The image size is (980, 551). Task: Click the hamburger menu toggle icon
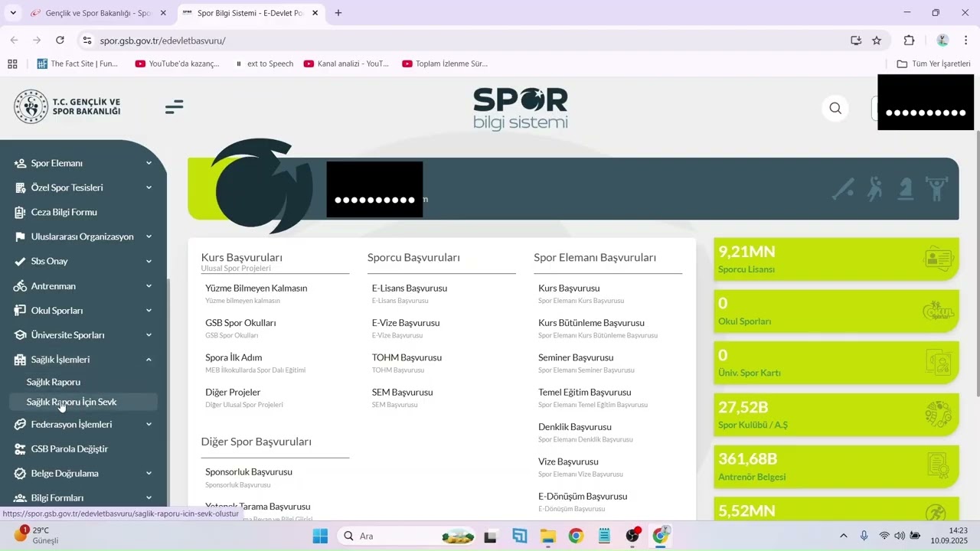pyautogui.click(x=174, y=107)
